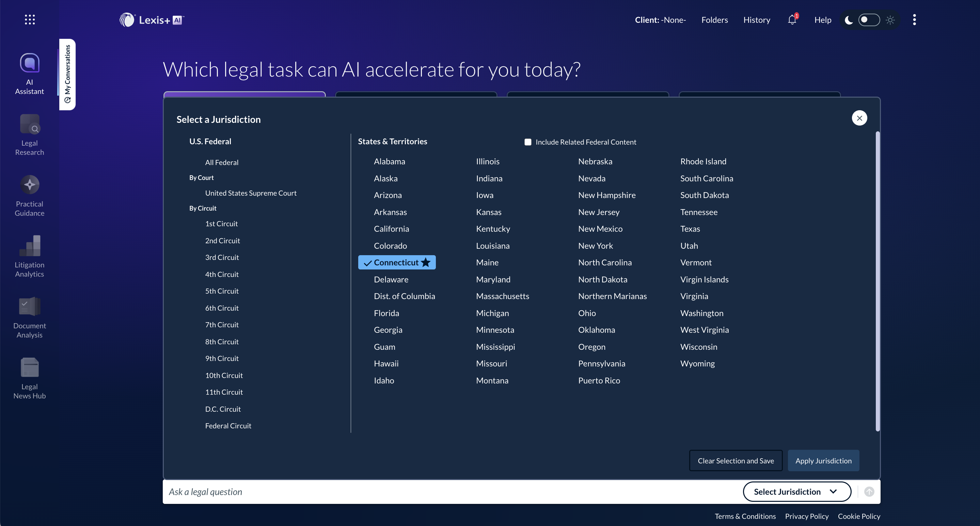This screenshot has height=526, width=980.
Task: Select Puerto Rico
Action: click(x=599, y=380)
